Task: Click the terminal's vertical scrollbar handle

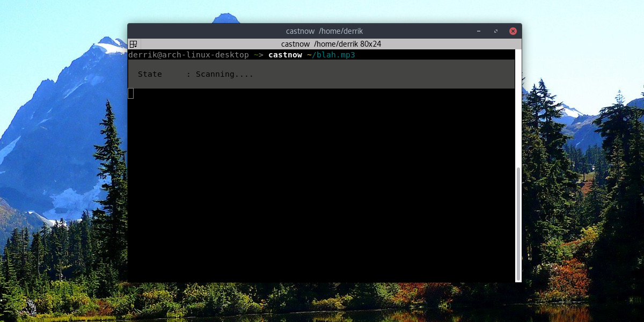Action: 518,224
